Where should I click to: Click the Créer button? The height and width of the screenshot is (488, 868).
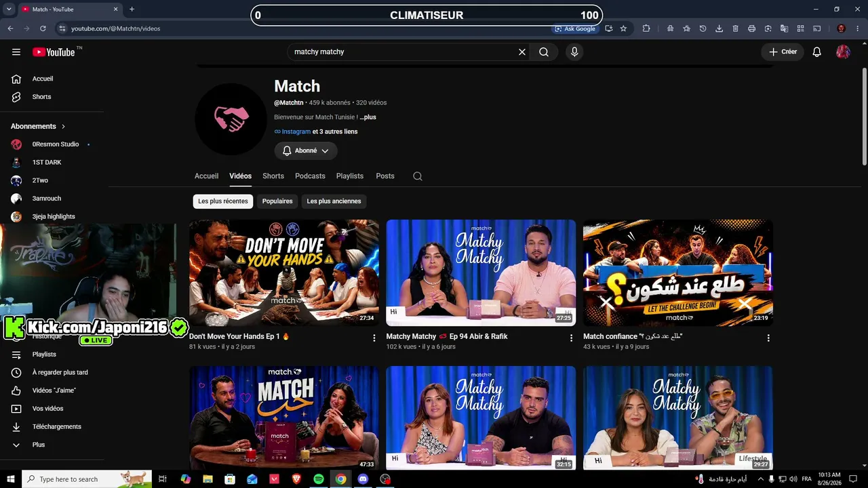point(783,52)
